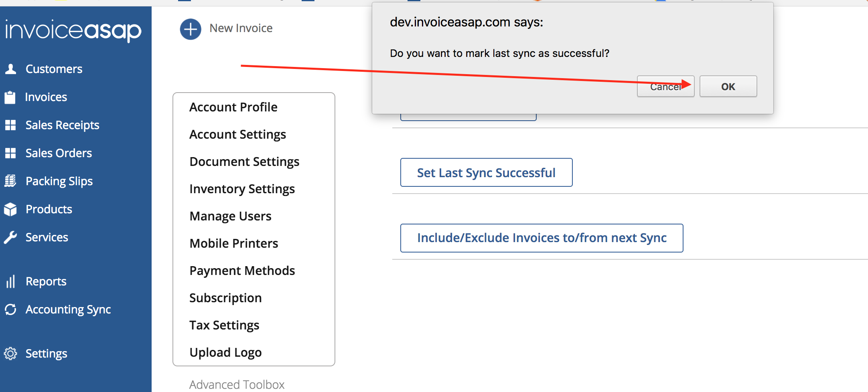The width and height of the screenshot is (868, 392).
Task: Click the blue plus New Invoice icon
Action: point(191,29)
